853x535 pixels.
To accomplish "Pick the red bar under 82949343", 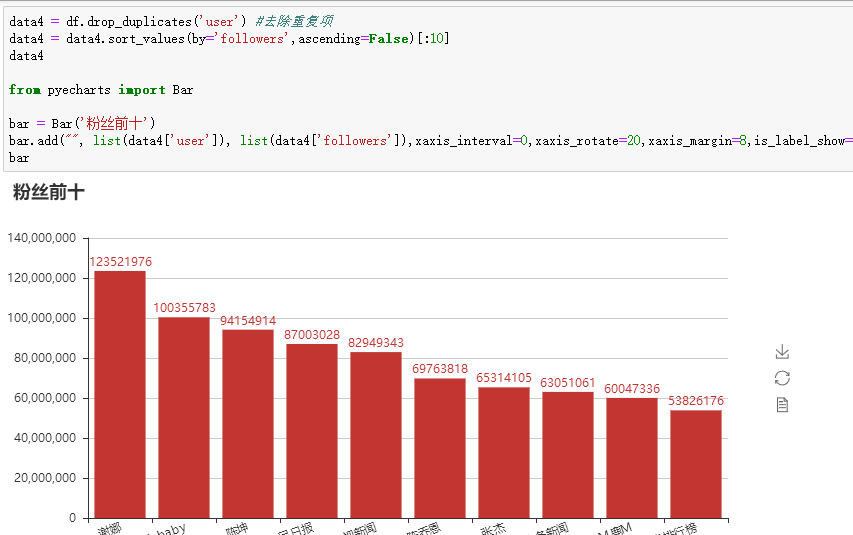I will [x=376, y=435].
